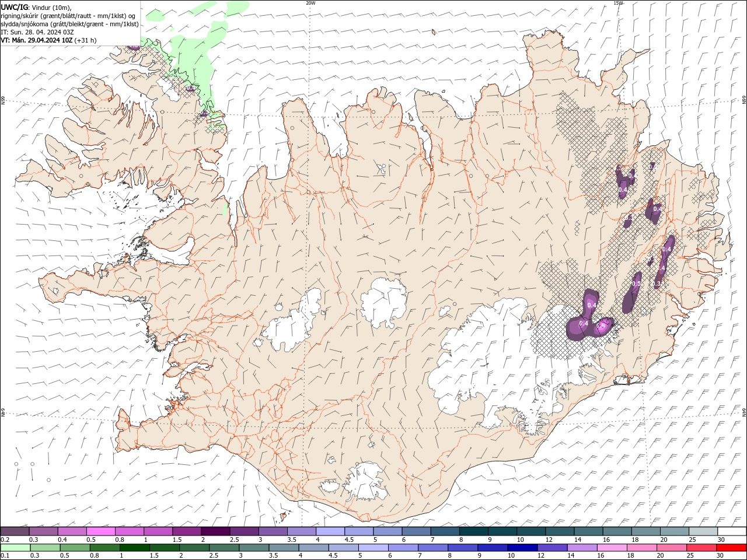Pick the 0.8–1 medium green rain swatch

coord(104,548)
